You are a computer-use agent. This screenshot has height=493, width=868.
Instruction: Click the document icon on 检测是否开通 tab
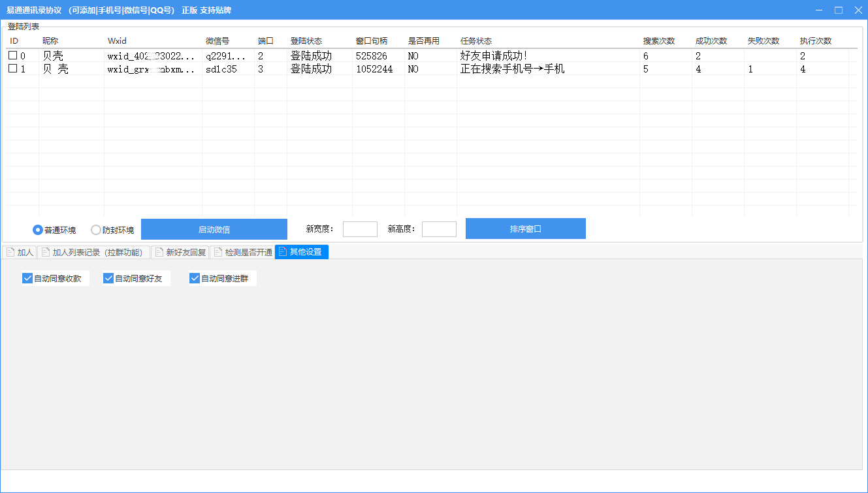pos(217,252)
